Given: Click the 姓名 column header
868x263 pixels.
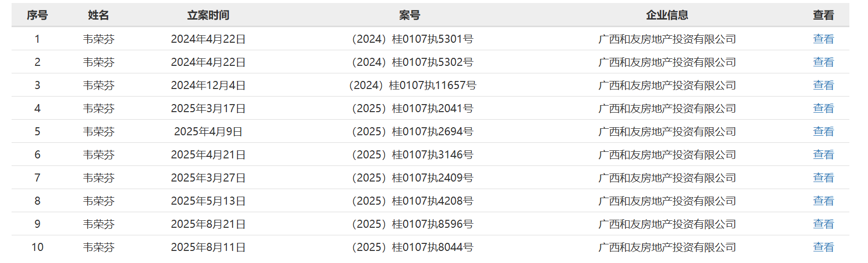Looking at the screenshot, I should click(99, 15).
